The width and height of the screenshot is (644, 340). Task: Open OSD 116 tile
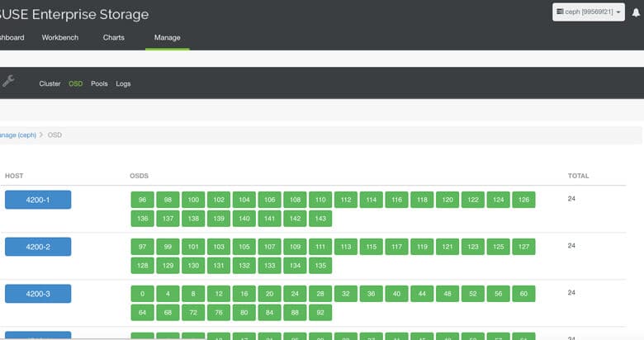[397, 200]
